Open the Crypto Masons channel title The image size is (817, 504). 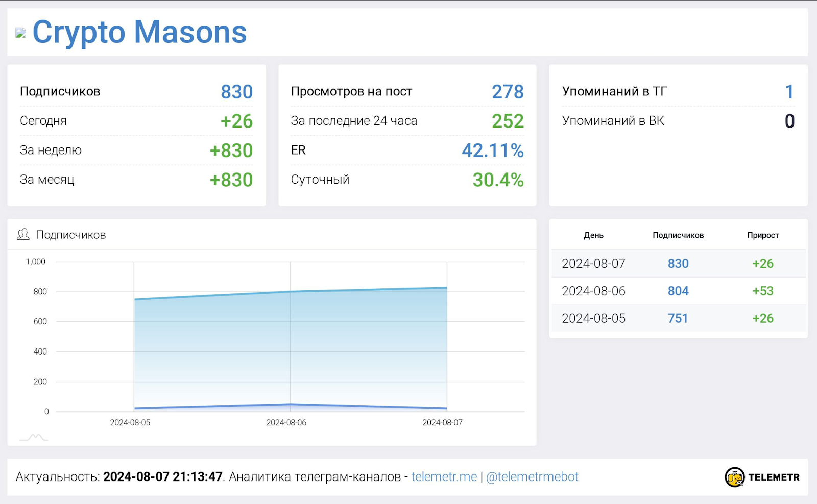[139, 32]
